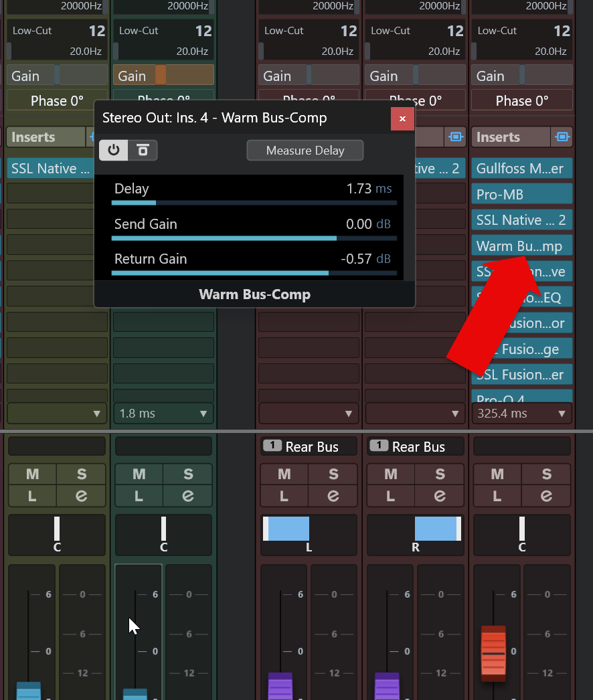Click centered pan control on red fader channel
Image resolution: width=593 pixels, height=700 pixels.
pos(521,535)
